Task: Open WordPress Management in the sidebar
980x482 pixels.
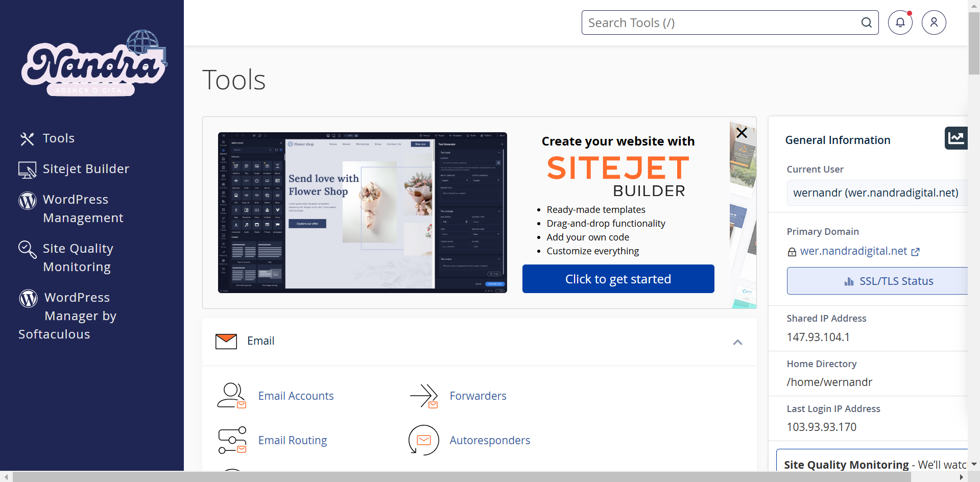Action: (83, 209)
